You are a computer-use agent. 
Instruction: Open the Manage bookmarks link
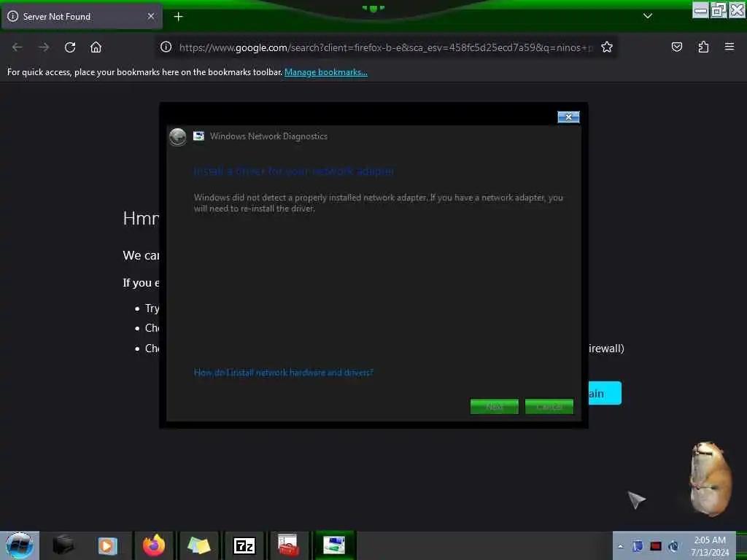click(326, 72)
